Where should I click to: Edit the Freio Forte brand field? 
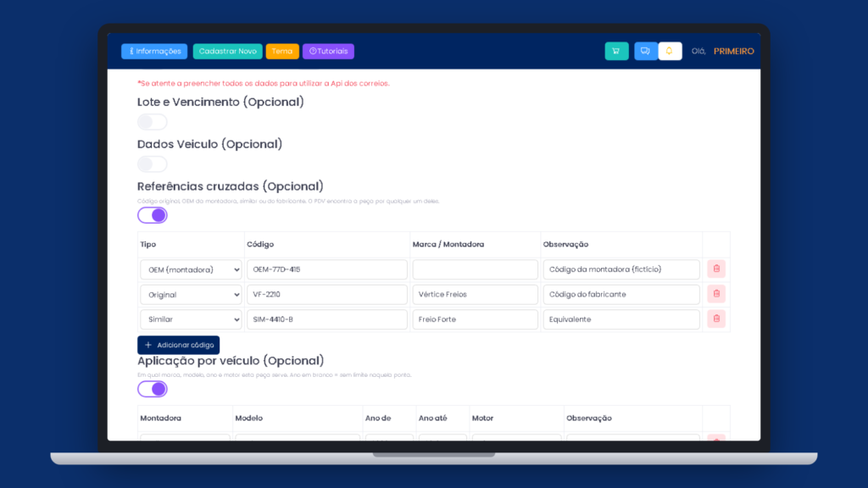click(475, 319)
